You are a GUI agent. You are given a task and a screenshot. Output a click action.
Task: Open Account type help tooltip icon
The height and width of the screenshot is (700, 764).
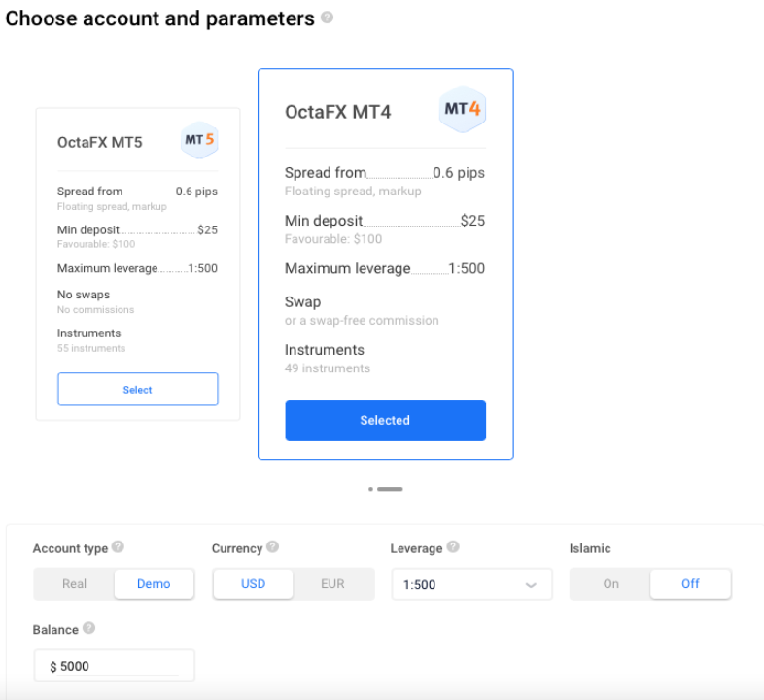pos(118,547)
